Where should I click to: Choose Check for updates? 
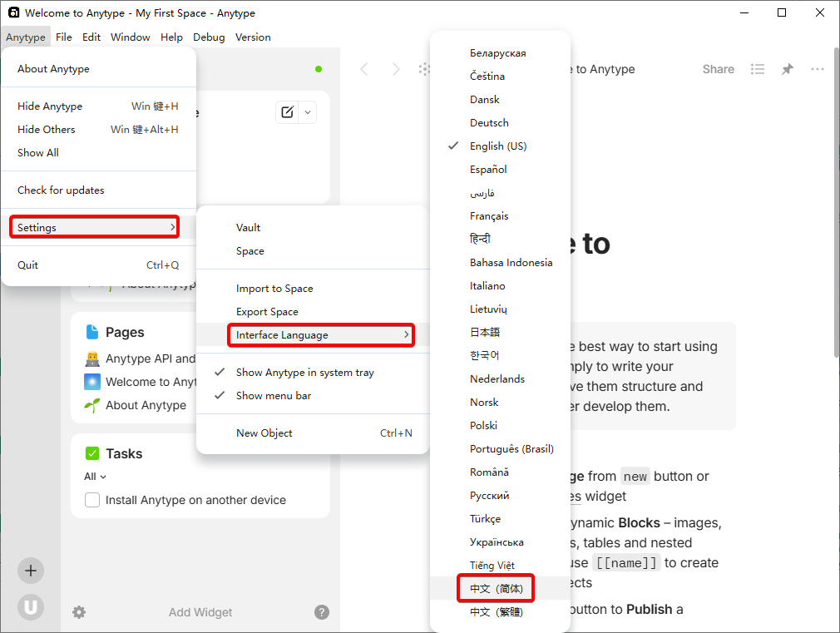coord(99,190)
